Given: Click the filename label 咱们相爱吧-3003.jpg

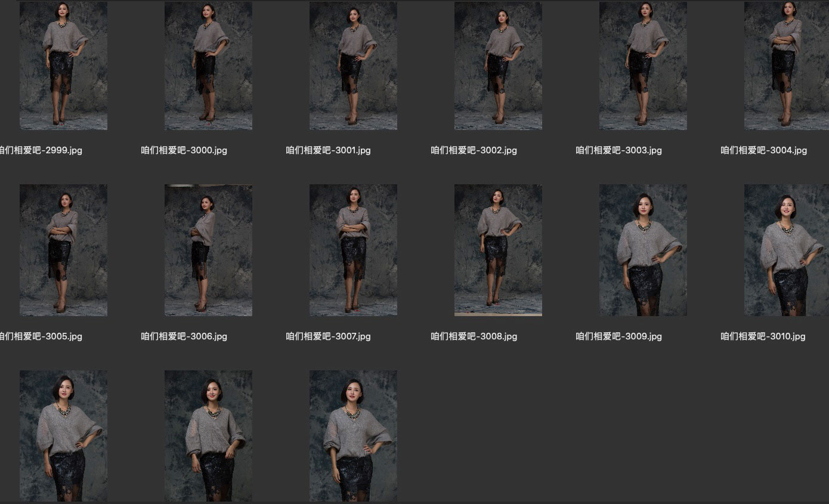Looking at the screenshot, I should coord(618,150).
